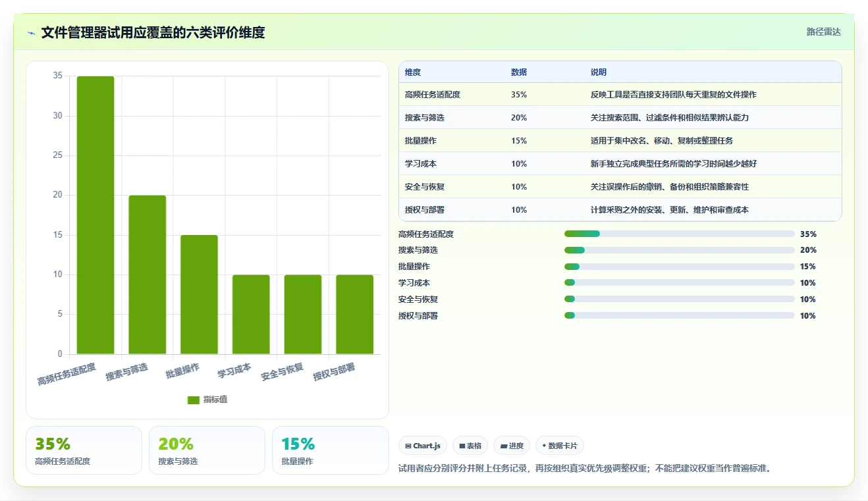This screenshot has width=868, height=501.
Task: Click the 学习成本 bar in the chart
Action: pos(251,315)
